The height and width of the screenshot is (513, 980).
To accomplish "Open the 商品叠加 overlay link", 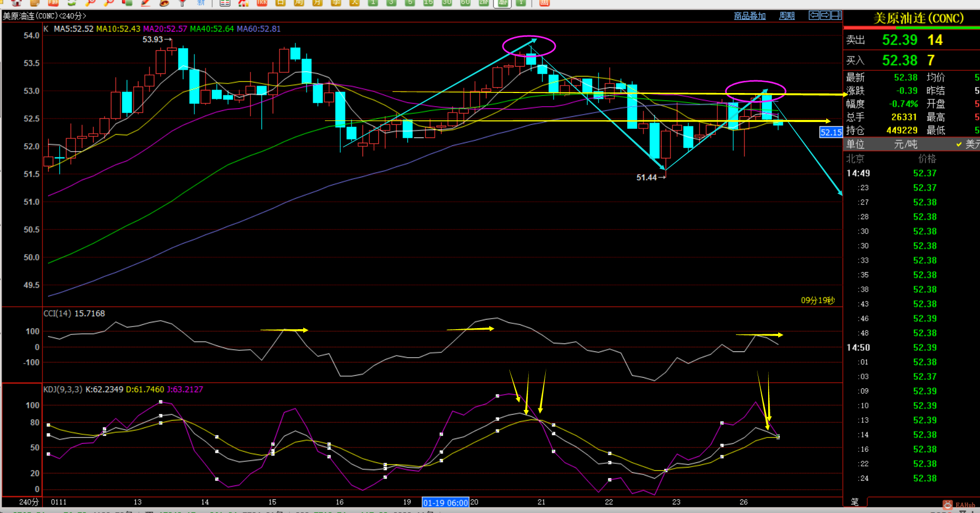I will (750, 16).
